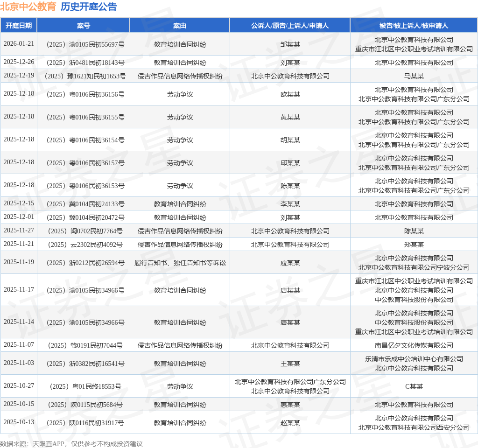Screen dimensions: 478x448
Task: Click plaintiff 应某某
Action: click(x=290, y=263)
